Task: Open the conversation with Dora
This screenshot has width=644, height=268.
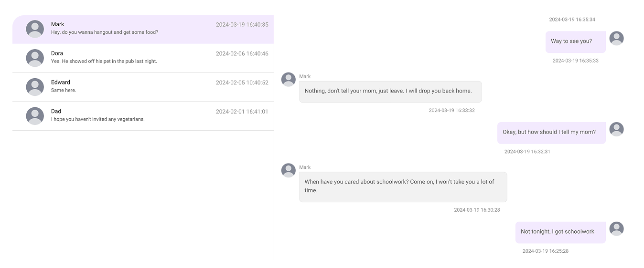Action: pos(143,58)
